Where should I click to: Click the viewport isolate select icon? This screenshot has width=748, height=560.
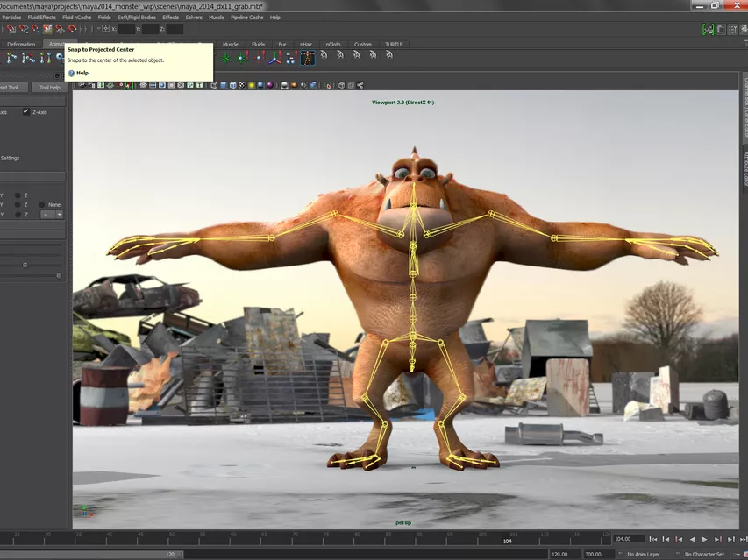[328, 85]
